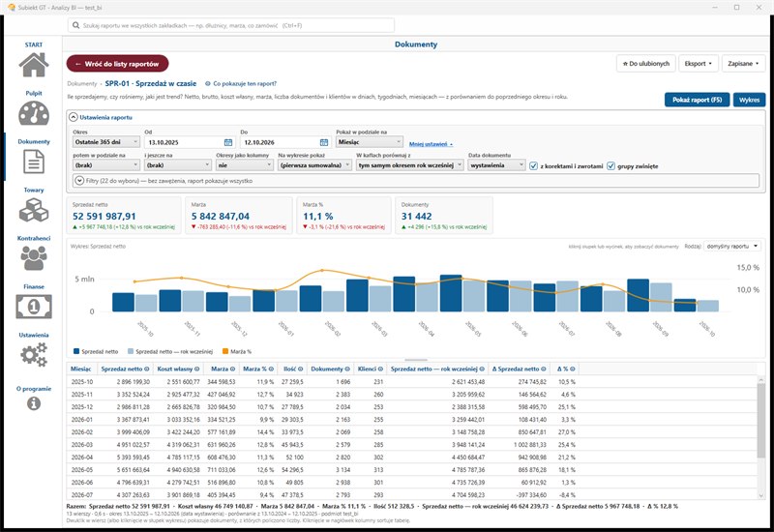Viewport: 774px width, 532px height.
Task: Click the search magnifier icon
Action: tap(75, 25)
